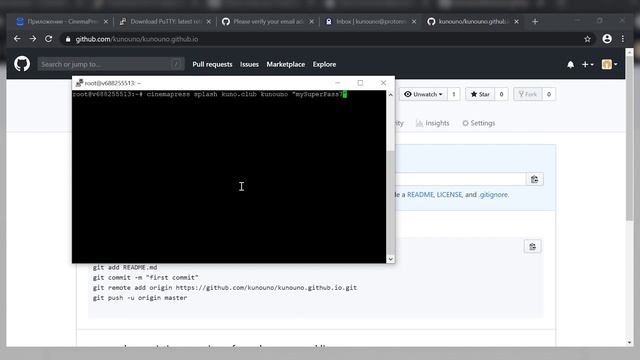This screenshot has height=360, width=640.
Task: Close the 'Please verify your email' tab
Action: 311,22
